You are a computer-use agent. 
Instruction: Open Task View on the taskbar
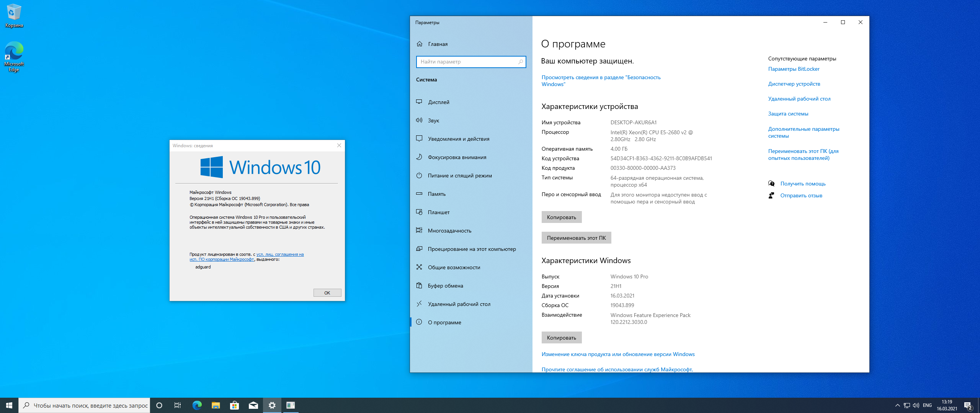point(178,405)
